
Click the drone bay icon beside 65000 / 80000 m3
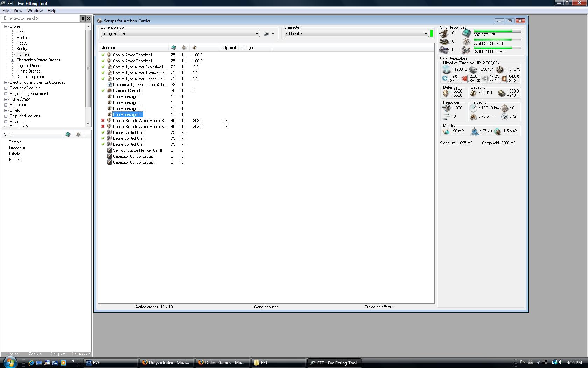click(x=466, y=50)
